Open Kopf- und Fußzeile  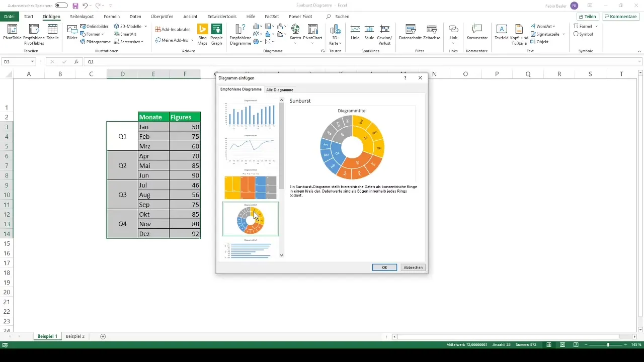[519, 34]
